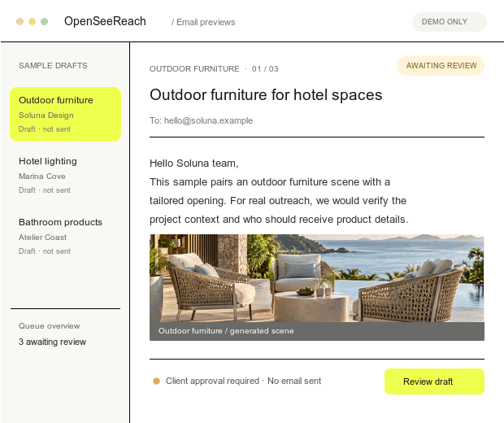The width and height of the screenshot is (504, 423).
Task: Click the yellow window dot
Action: click(x=33, y=21)
